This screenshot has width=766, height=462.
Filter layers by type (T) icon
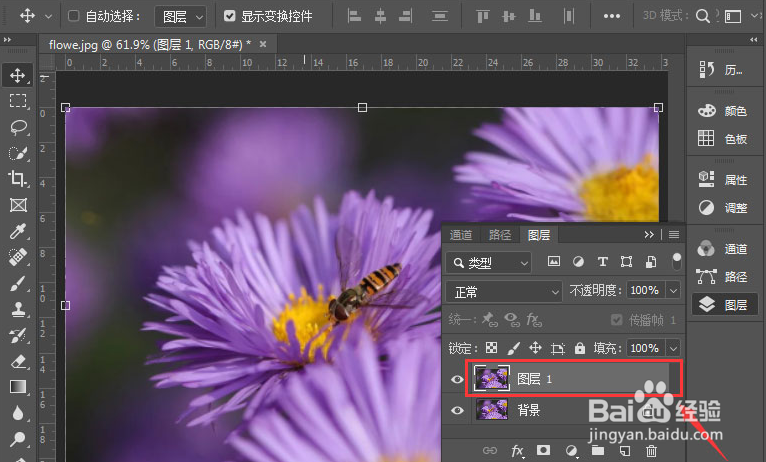coord(602,262)
